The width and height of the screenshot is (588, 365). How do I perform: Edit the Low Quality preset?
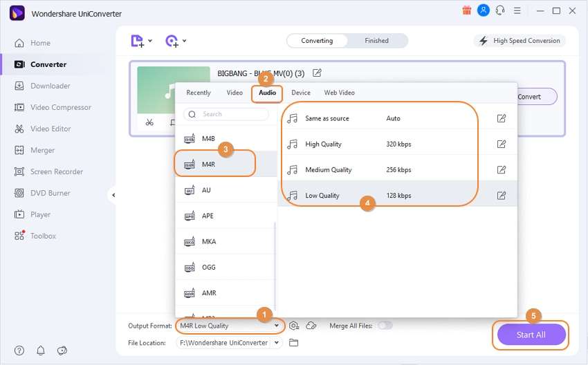tap(502, 195)
